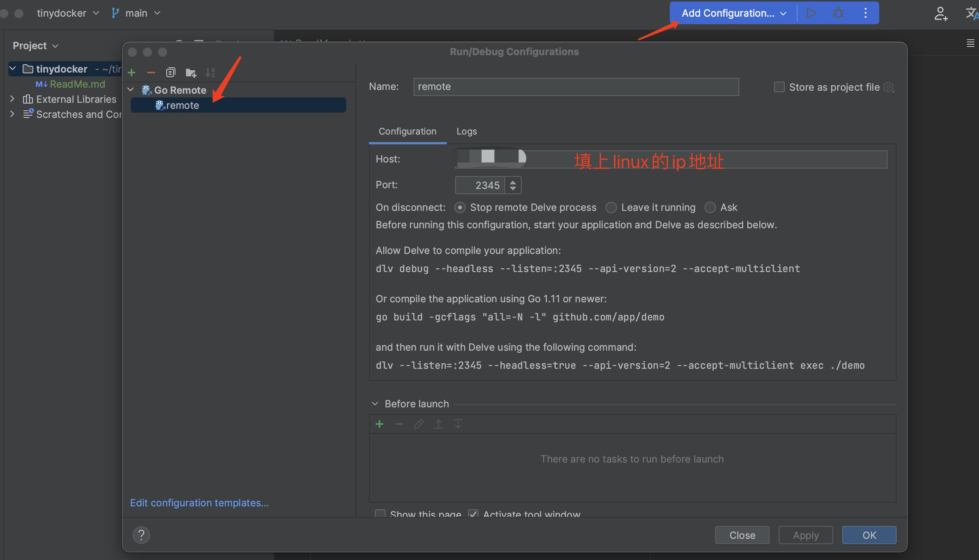Select the Ask radio option
The image size is (979, 560).
click(x=710, y=208)
